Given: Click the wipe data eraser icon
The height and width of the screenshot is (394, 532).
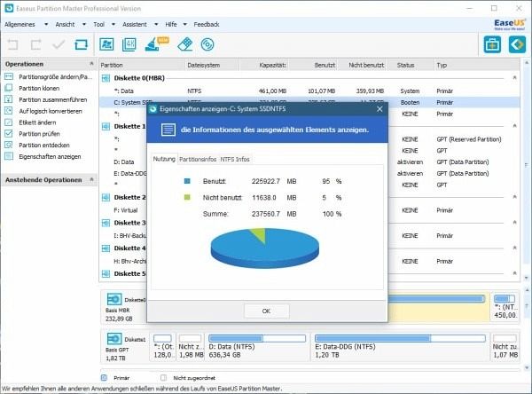Looking at the screenshot, I should pyautogui.click(x=184, y=43).
